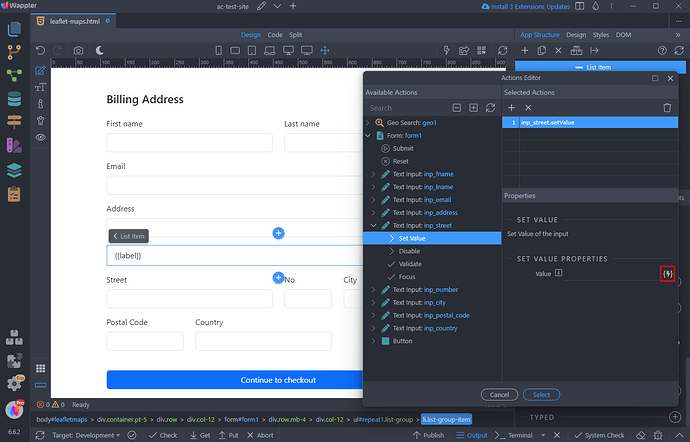Expand the Button node

pyautogui.click(x=373, y=341)
